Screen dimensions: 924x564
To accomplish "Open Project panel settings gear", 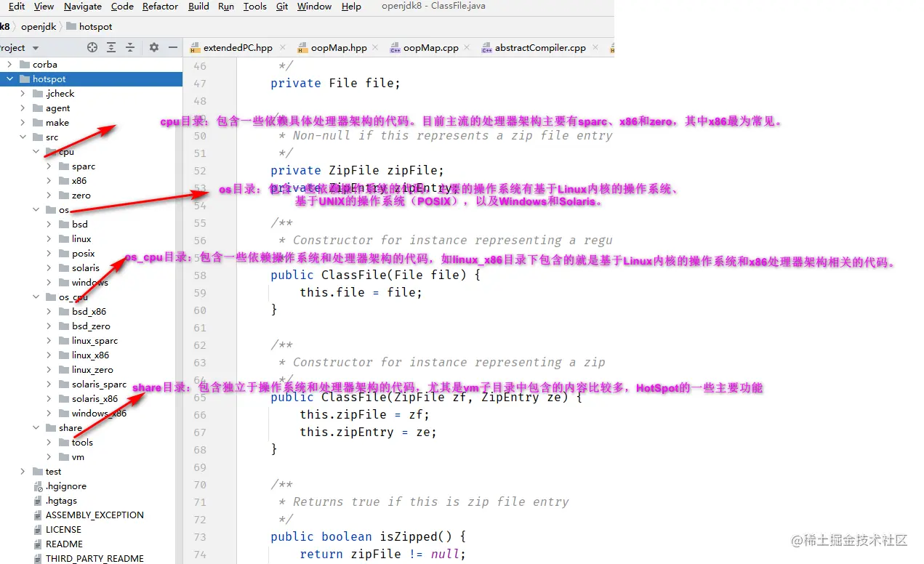I will point(154,47).
